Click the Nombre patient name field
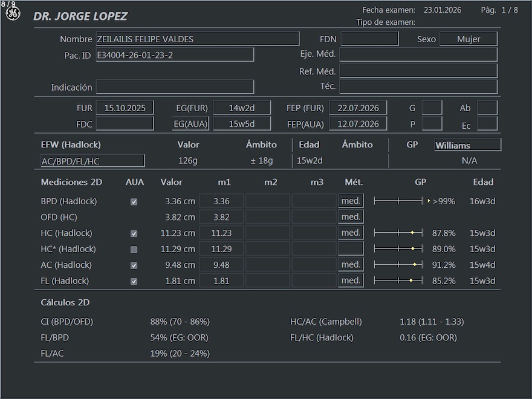Screen dimensions: 532x399 click(197, 39)
